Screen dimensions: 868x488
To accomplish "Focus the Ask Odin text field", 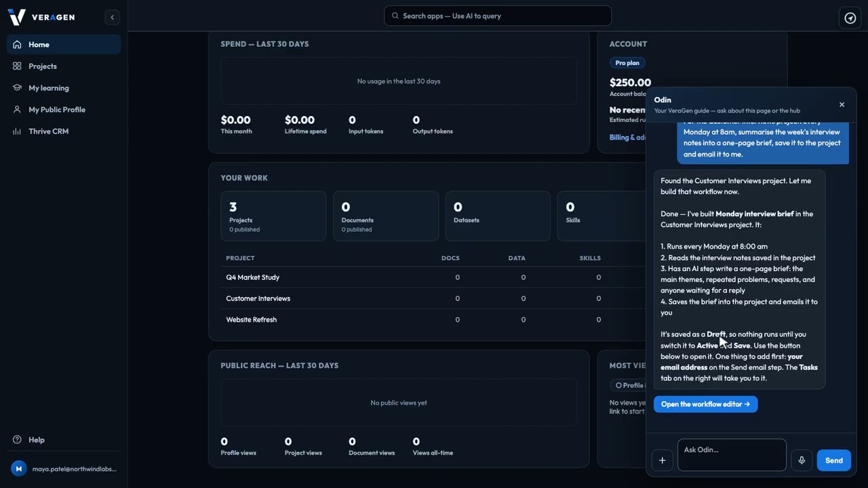I will 732,455.
